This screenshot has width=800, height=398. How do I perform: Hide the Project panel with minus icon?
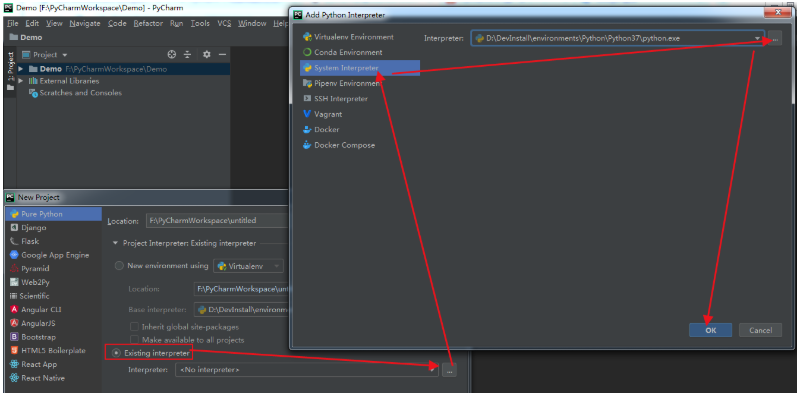[x=222, y=55]
